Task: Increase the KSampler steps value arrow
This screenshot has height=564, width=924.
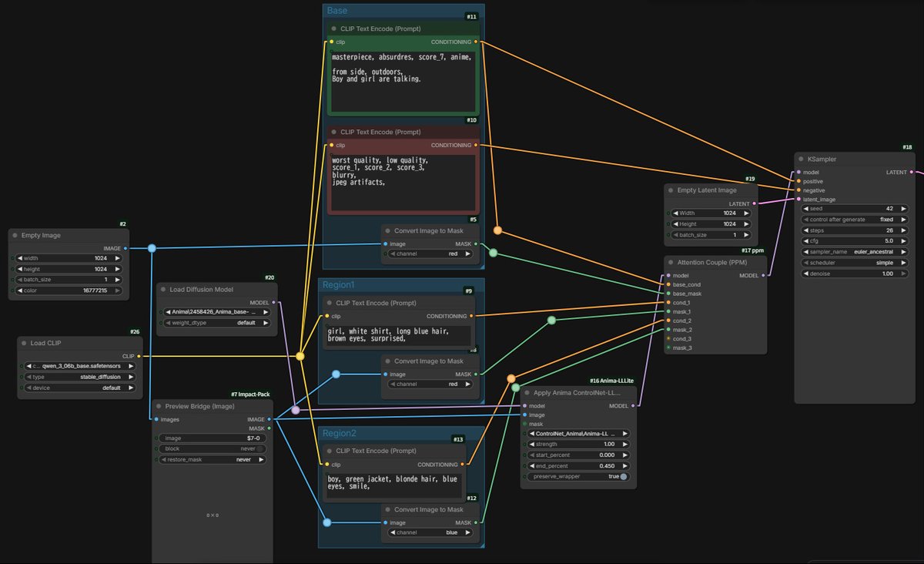Action: coord(904,230)
